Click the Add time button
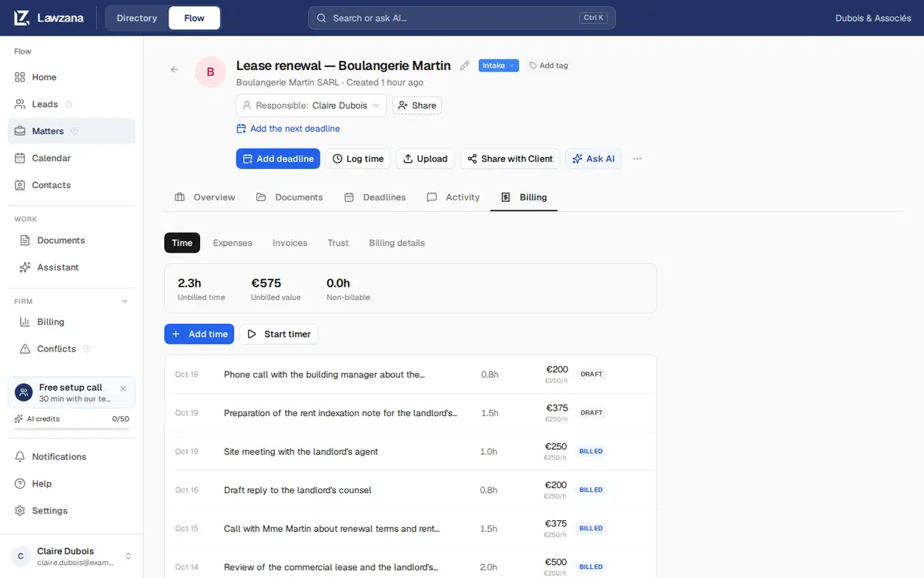 pos(199,334)
